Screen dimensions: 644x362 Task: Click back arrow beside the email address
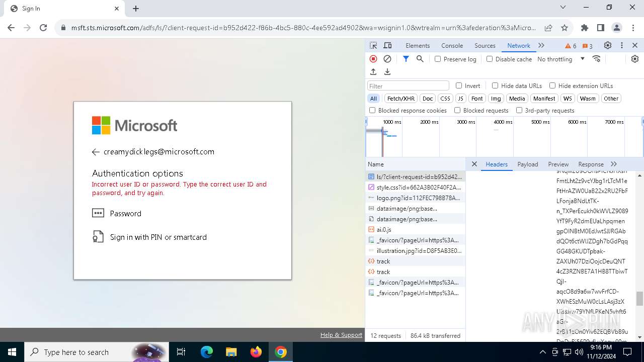96,152
